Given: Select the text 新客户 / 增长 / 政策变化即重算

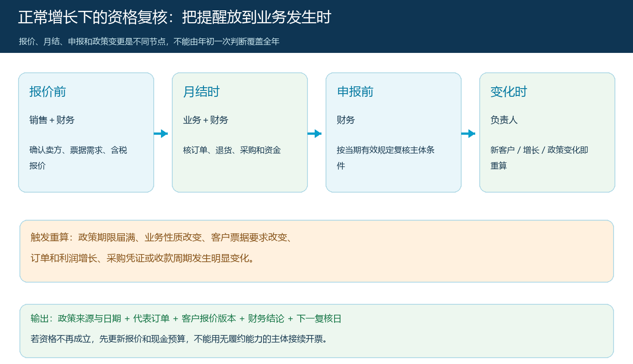Looking at the screenshot, I should point(539,158).
